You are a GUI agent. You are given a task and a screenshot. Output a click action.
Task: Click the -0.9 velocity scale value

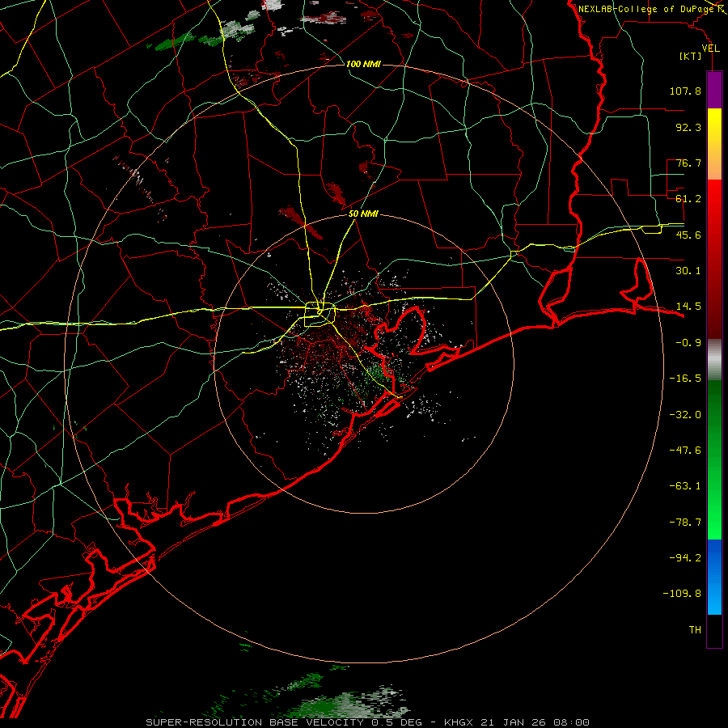(x=688, y=343)
